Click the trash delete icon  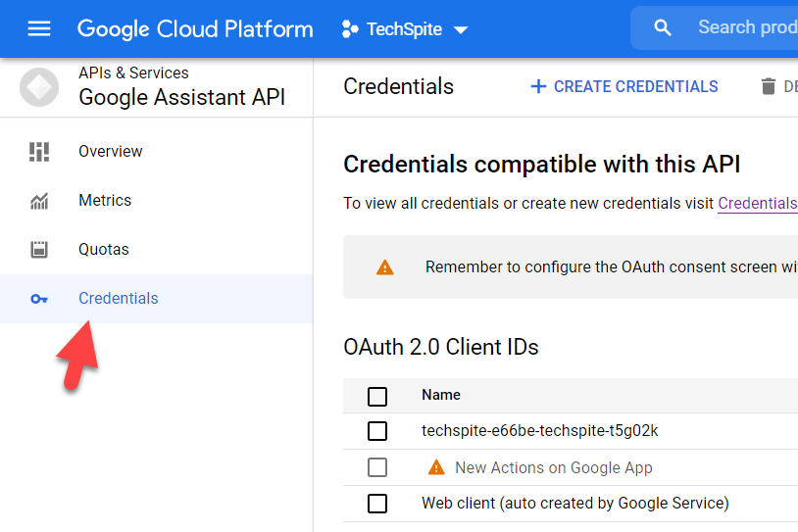(x=769, y=87)
